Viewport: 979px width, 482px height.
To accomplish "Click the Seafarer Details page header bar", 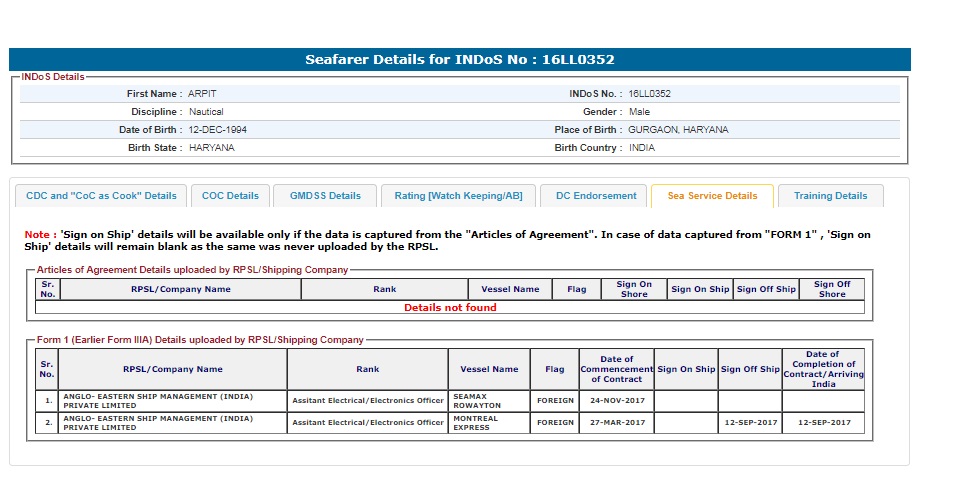I will [460, 59].
